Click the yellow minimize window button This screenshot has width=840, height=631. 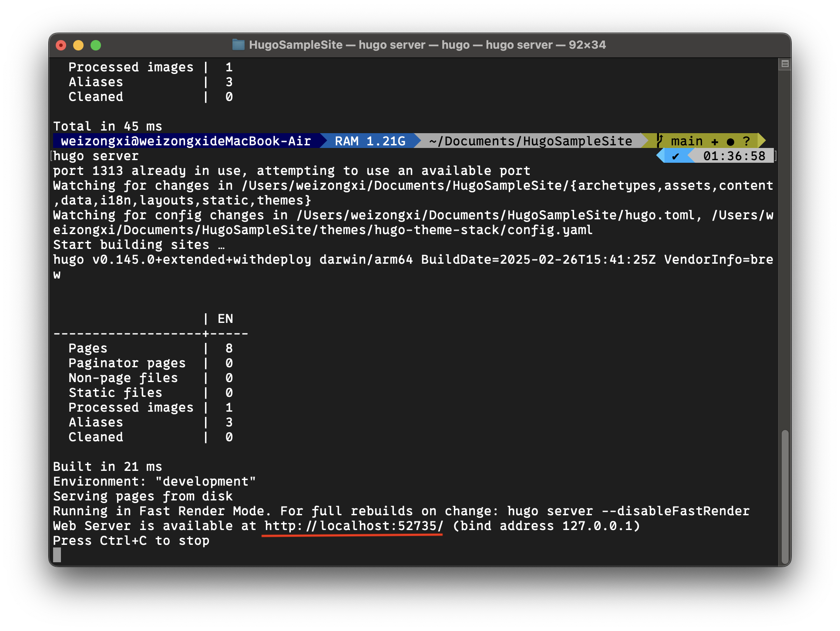(x=78, y=45)
